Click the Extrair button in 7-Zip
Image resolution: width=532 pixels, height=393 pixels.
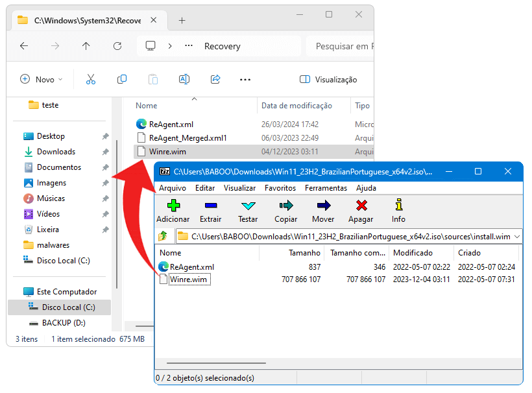211,211
